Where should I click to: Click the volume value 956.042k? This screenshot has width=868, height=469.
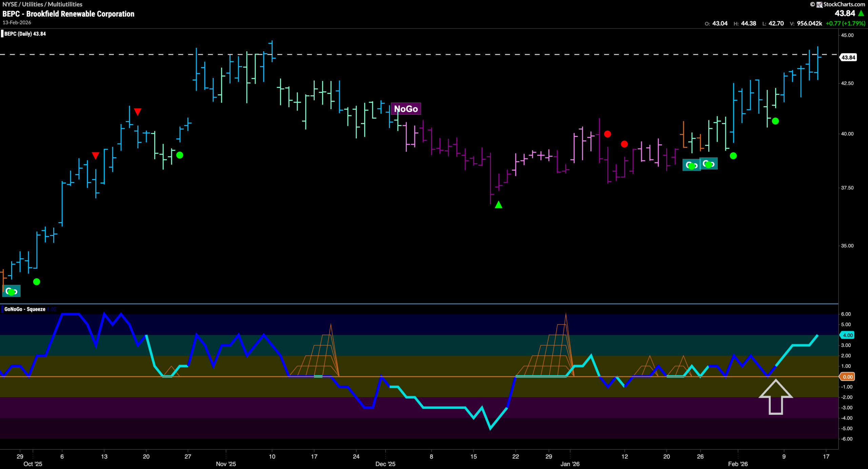tap(809, 23)
